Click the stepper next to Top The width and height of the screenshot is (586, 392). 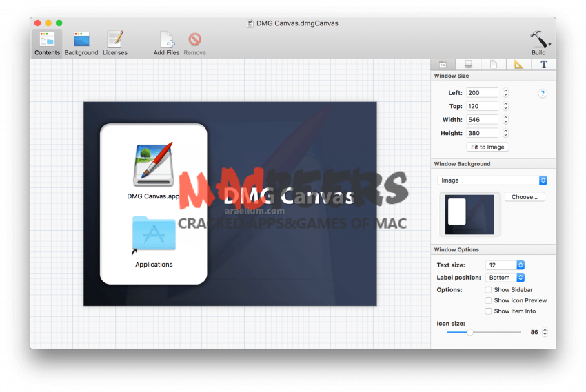click(505, 106)
